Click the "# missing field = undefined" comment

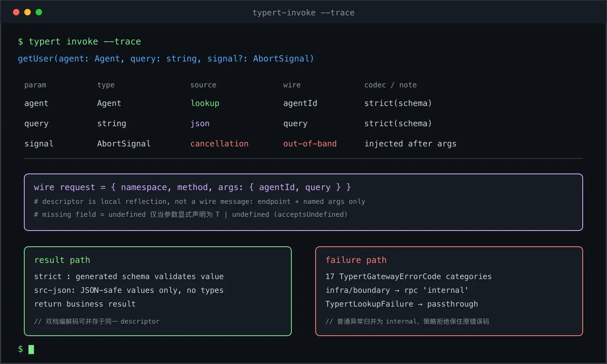click(x=191, y=214)
